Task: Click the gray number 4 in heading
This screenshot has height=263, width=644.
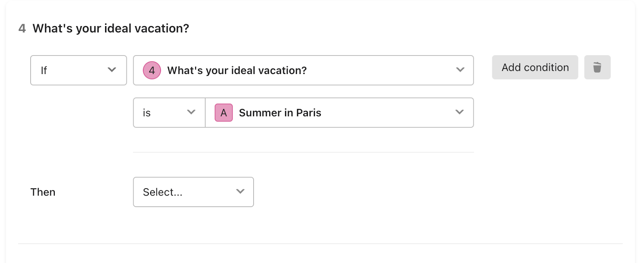Action: coord(22,29)
